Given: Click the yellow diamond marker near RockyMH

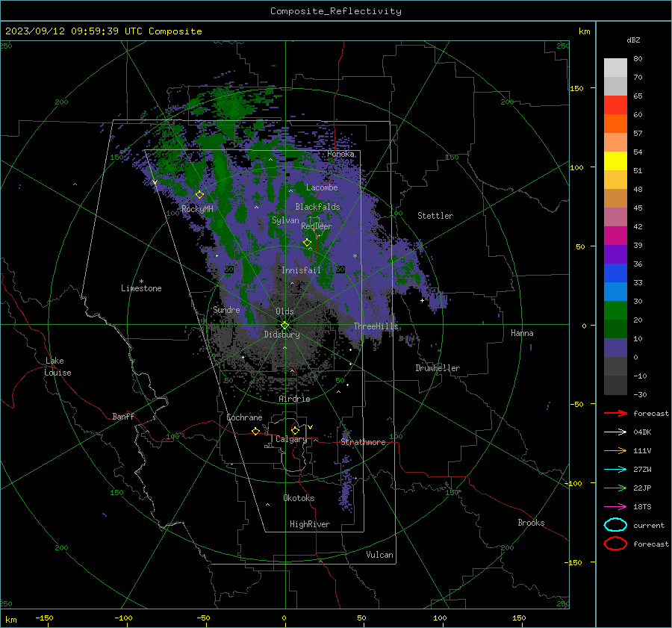Looking at the screenshot, I should point(199,195).
